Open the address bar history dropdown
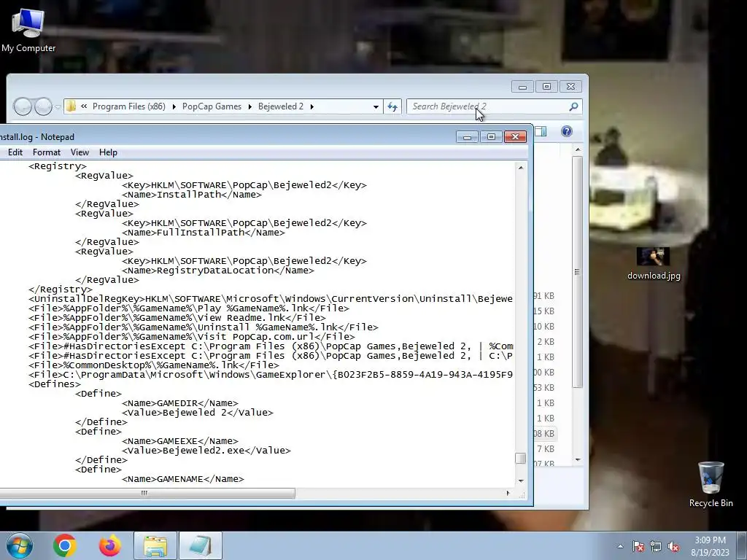The height and width of the screenshot is (560, 747). [x=376, y=106]
